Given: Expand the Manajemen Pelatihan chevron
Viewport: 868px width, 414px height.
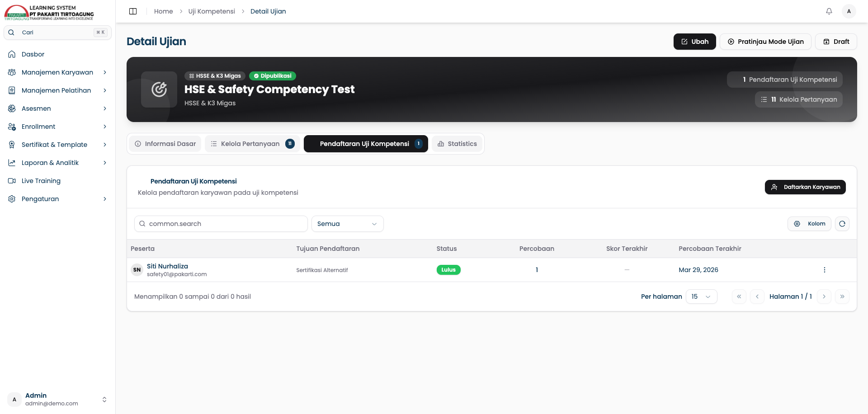Looking at the screenshot, I should pyautogui.click(x=105, y=90).
